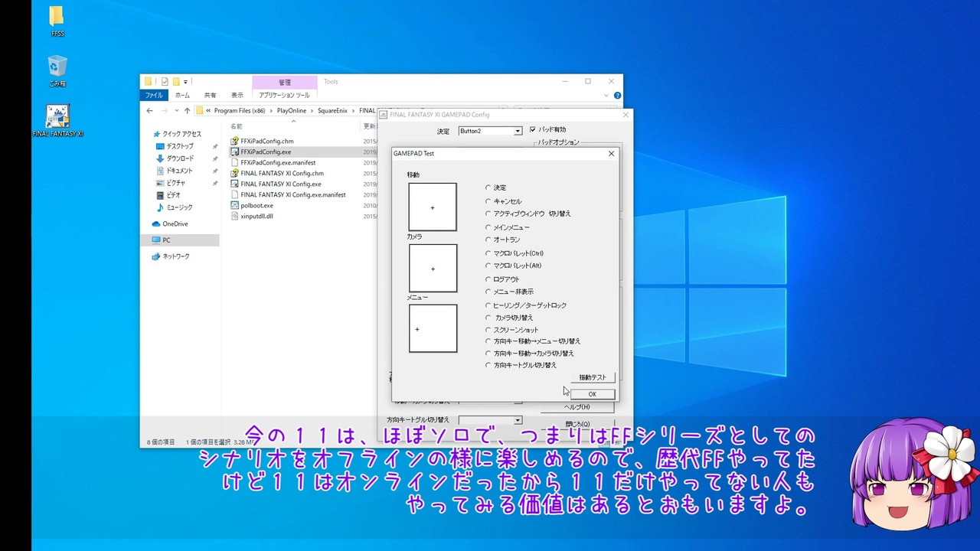Screen dimensions: 980x551
Task: Select 方向キー移動→メニュー切り替え radio button
Action: pyautogui.click(x=488, y=341)
